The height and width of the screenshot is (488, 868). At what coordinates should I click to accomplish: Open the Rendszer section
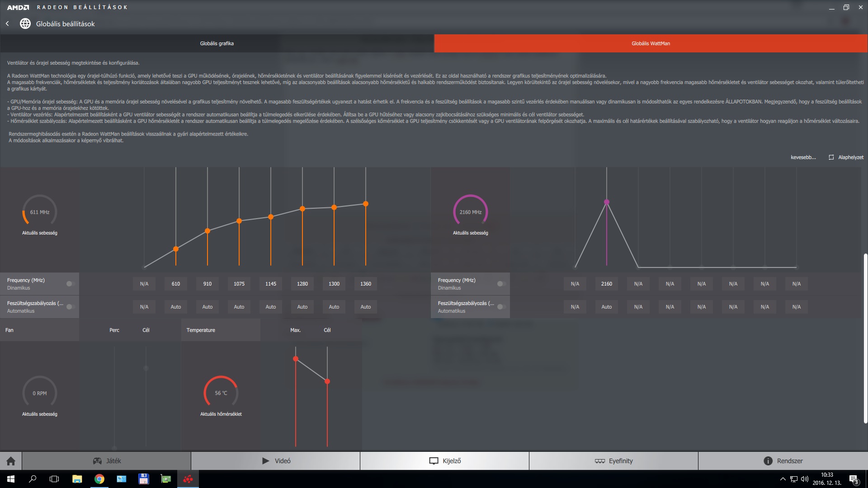pyautogui.click(x=783, y=461)
